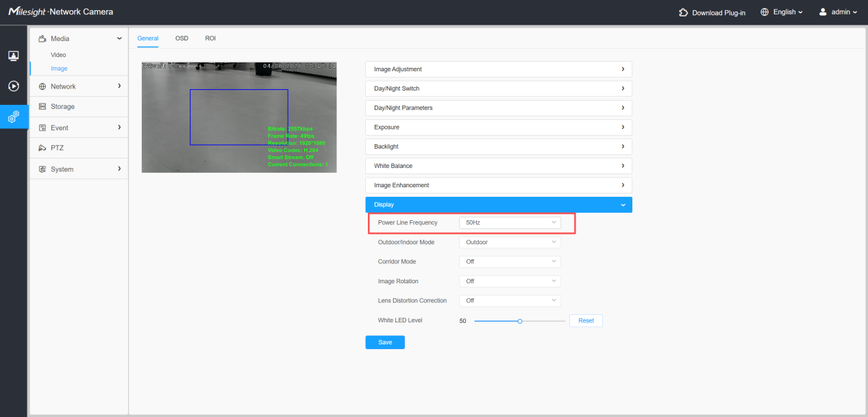868x417 pixels.
Task: Click the System icon in menu
Action: point(42,169)
